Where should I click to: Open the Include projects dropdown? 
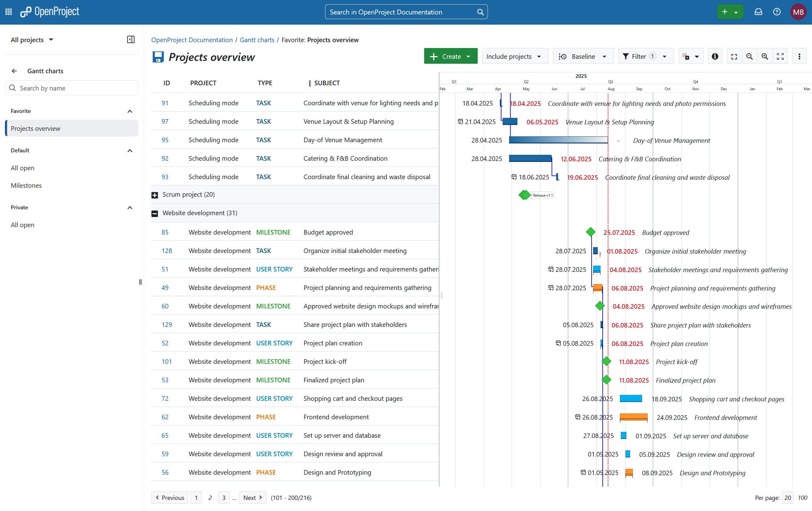[515, 56]
